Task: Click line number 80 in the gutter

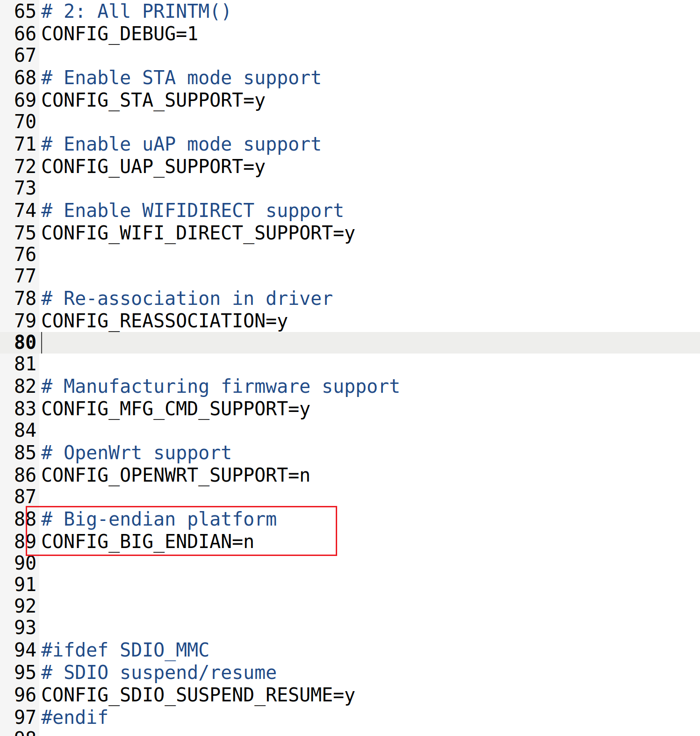Action: point(25,343)
